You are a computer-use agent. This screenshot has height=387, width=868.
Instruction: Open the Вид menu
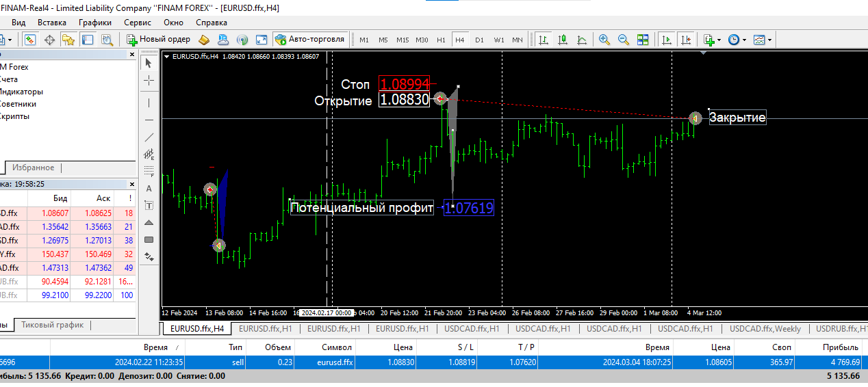pyautogui.click(x=18, y=23)
